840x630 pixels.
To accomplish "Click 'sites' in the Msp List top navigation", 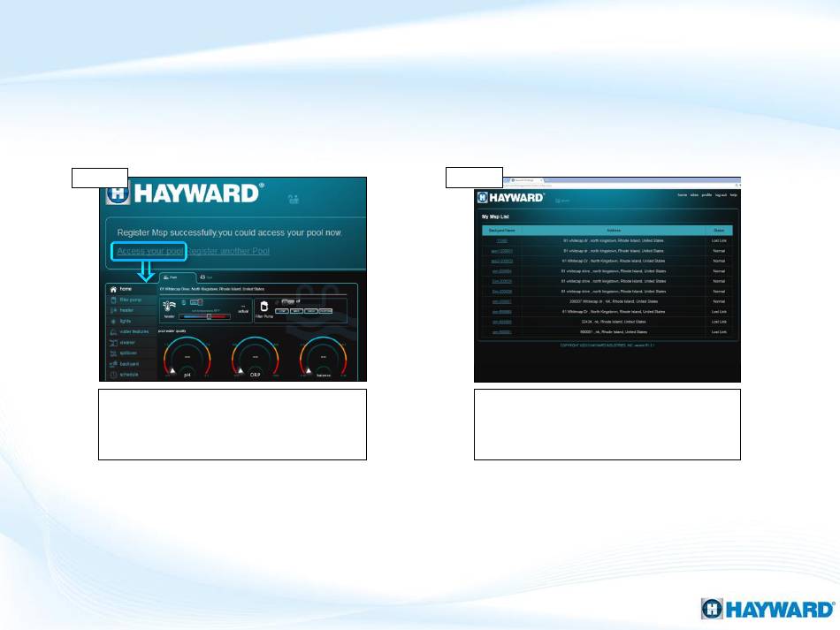I will click(x=694, y=195).
